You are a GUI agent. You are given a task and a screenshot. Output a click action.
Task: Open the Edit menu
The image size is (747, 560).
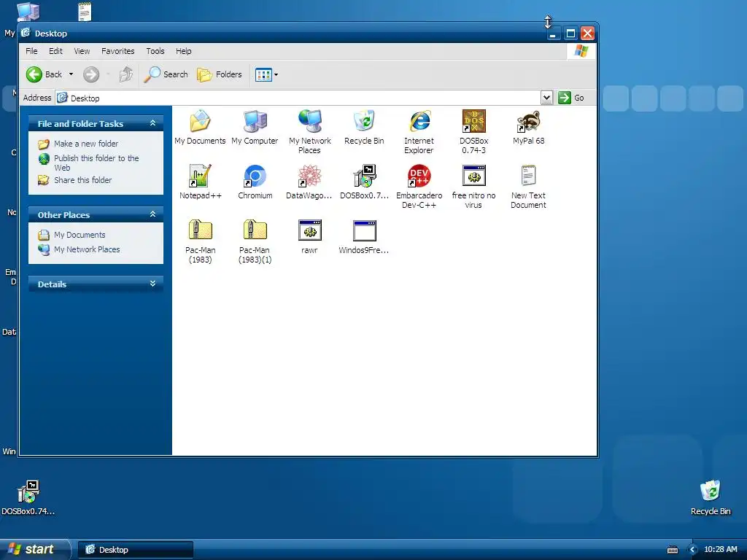point(55,51)
